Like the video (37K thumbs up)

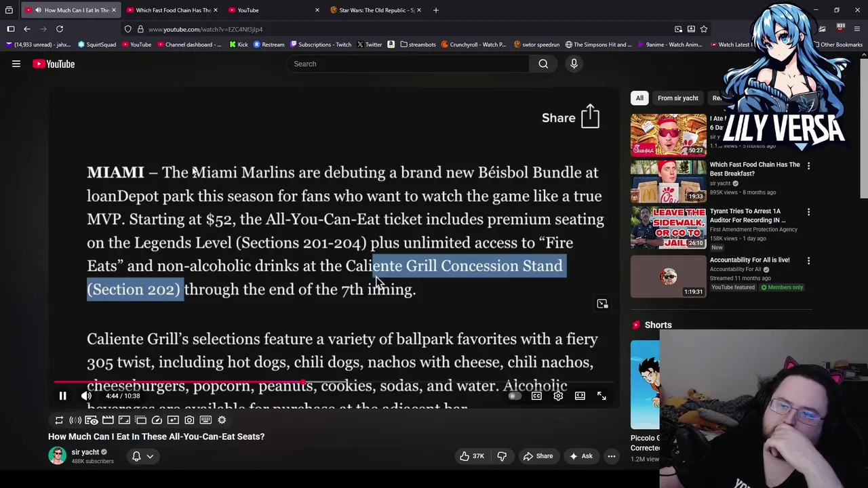click(x=472, y=456)
